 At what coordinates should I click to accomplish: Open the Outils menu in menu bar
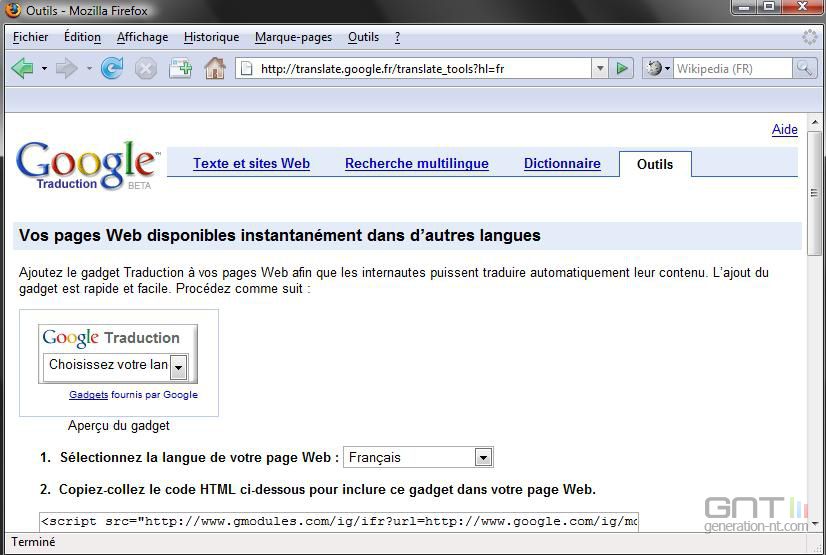coord(363,37)
